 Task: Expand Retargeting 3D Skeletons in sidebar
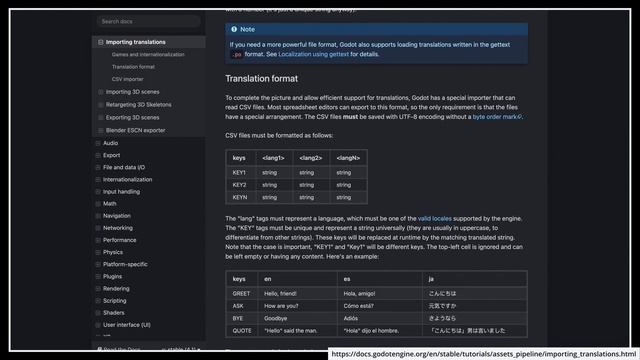(100, 104)
